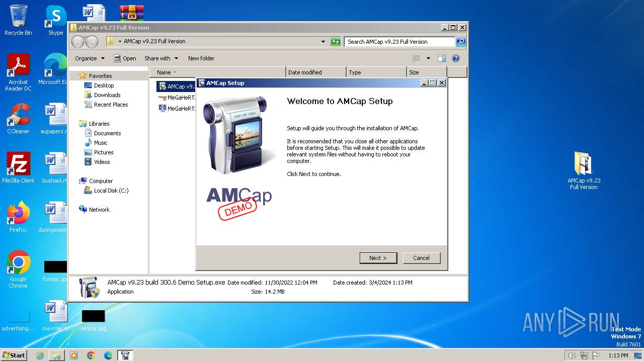Click New folder in toolbar
This screenshot has height=362, width=644.
coord(201,58)
